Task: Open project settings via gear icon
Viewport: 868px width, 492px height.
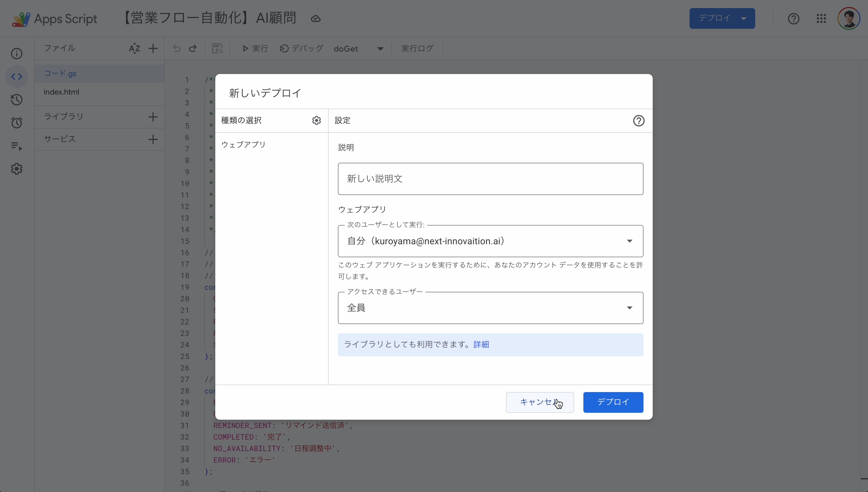Action: 16,169
